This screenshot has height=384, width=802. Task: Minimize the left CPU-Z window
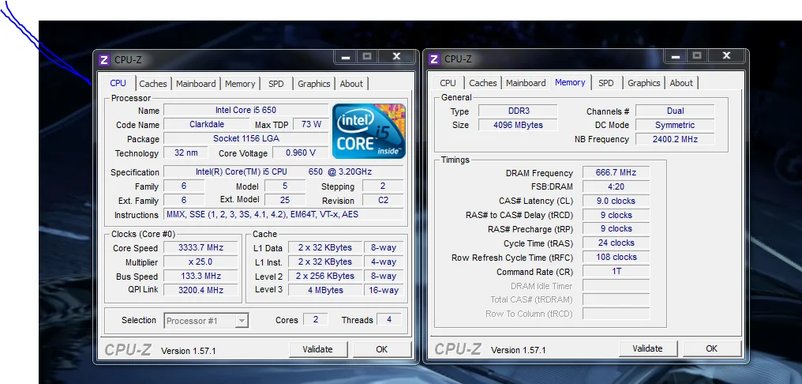[346, 57]
